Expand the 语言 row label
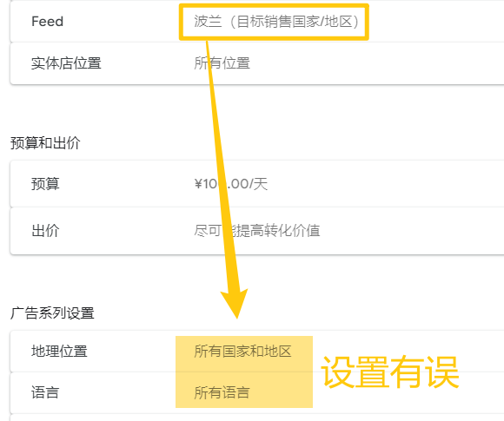The height and width of the screenshot is (421, 504). coord(45,392)
